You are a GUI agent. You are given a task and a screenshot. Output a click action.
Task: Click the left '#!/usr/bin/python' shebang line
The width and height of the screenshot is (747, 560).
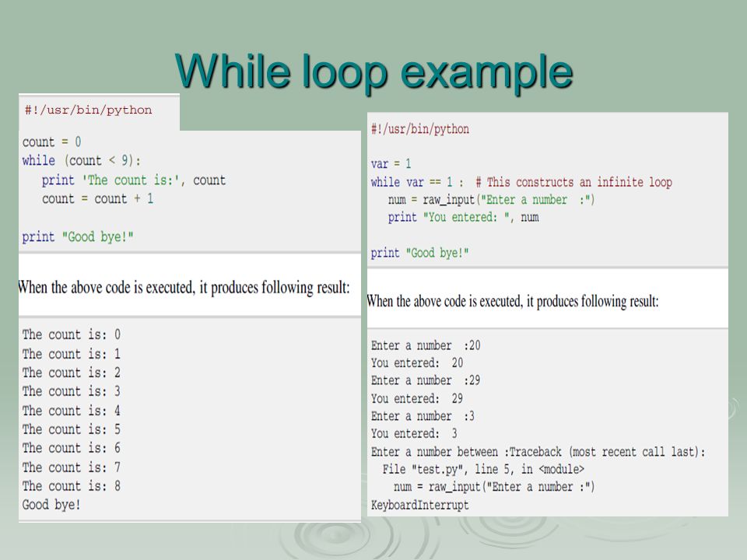coord(88,110)
